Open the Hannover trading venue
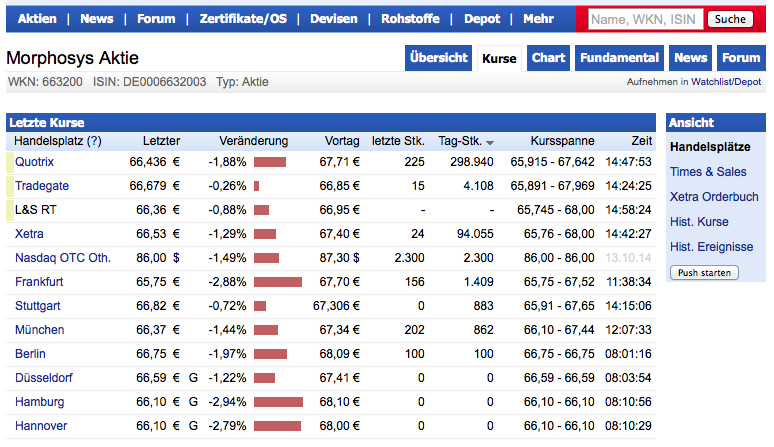774x447 pixels. (41, 426)
